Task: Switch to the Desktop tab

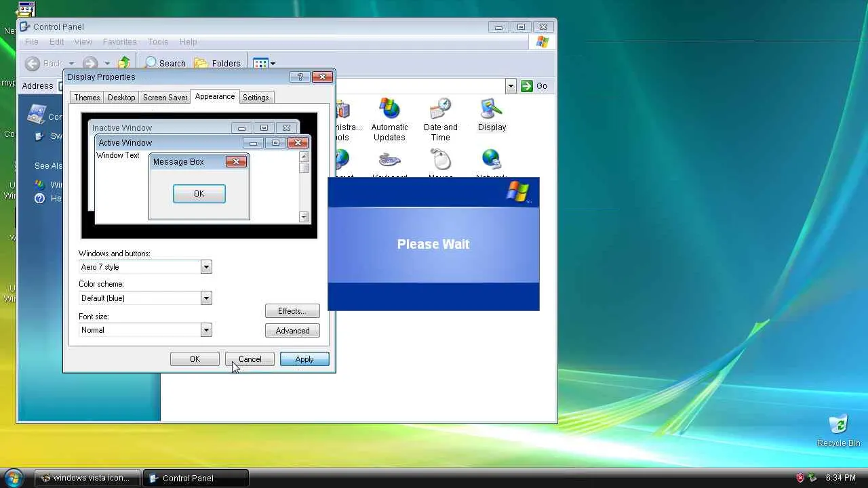Action: click(121, 98)
